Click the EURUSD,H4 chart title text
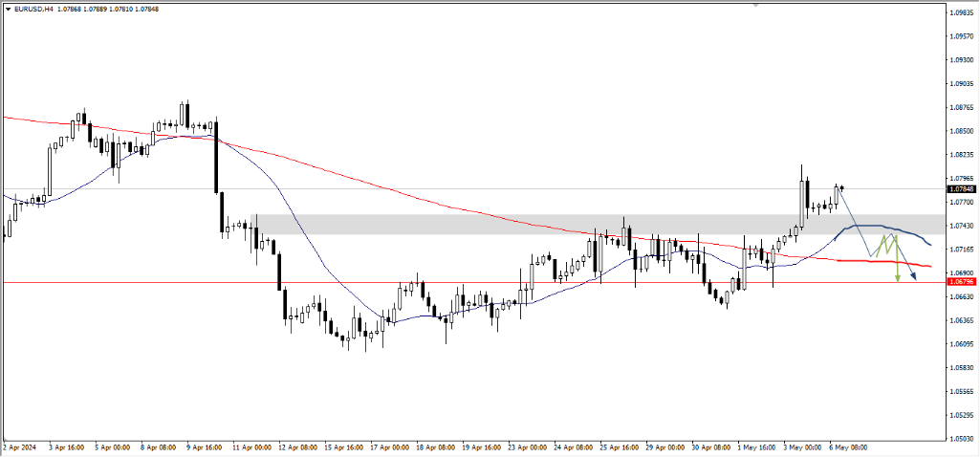 click(33, 9)
